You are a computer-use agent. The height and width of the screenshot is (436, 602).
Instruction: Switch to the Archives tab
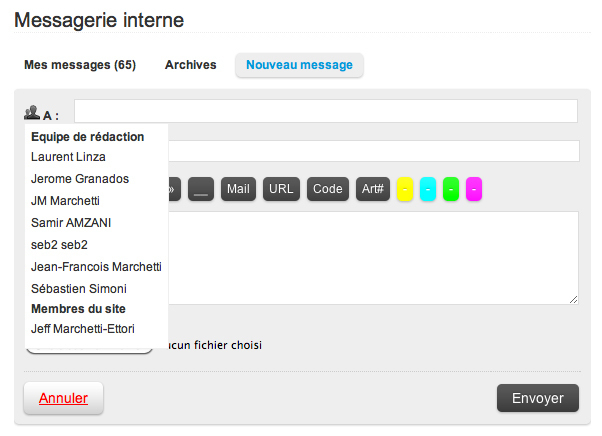pyautogui.click(x=190, y=65)
